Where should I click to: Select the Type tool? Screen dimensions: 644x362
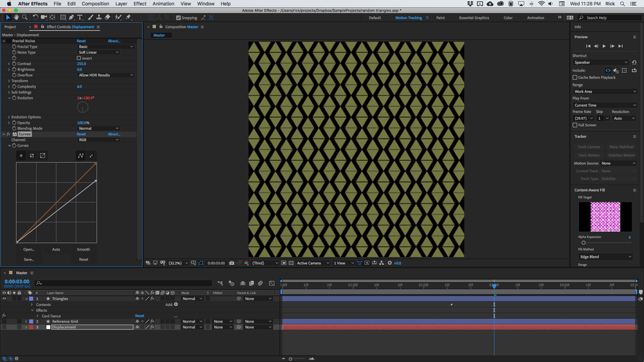pos(80,17)
